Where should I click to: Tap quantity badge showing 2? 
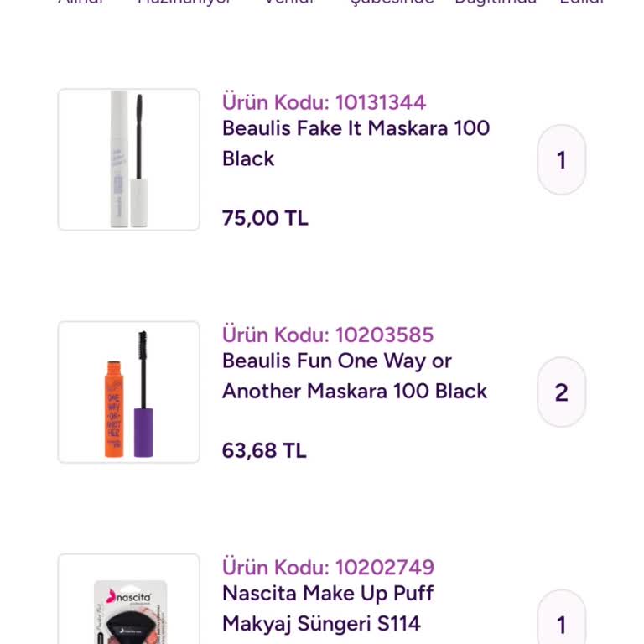(561, 392)
